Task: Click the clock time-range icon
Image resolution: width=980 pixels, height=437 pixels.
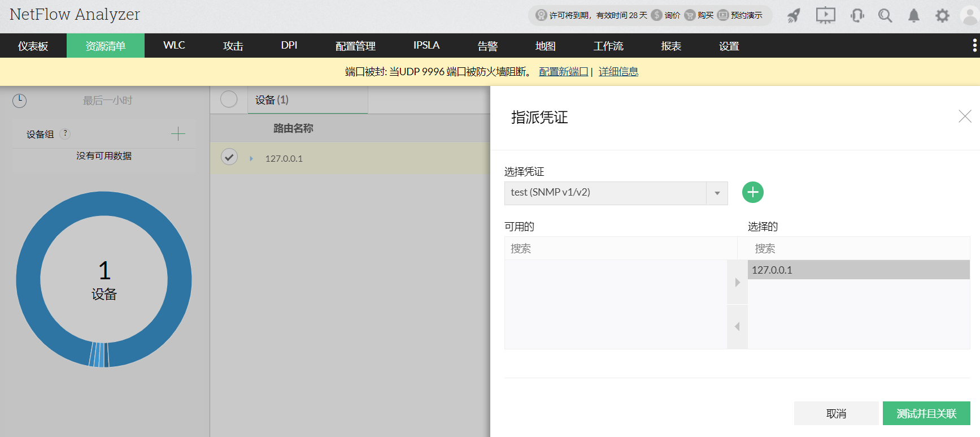Action: [20, 101]
